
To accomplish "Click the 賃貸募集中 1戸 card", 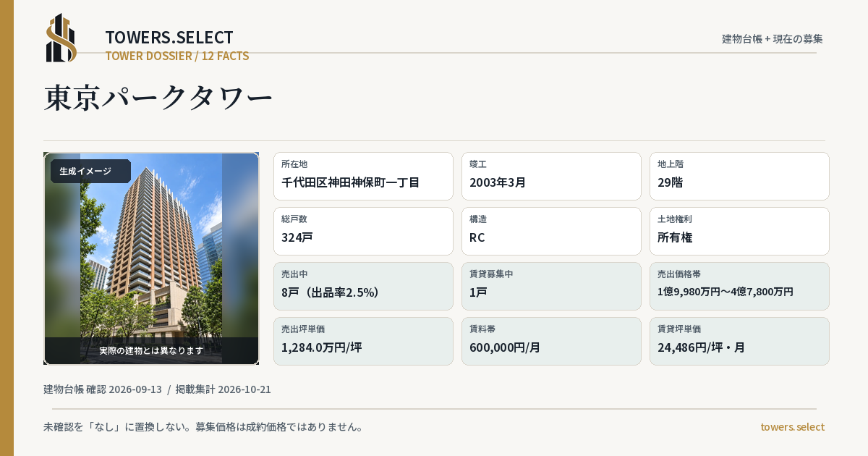I will [551, 286].
